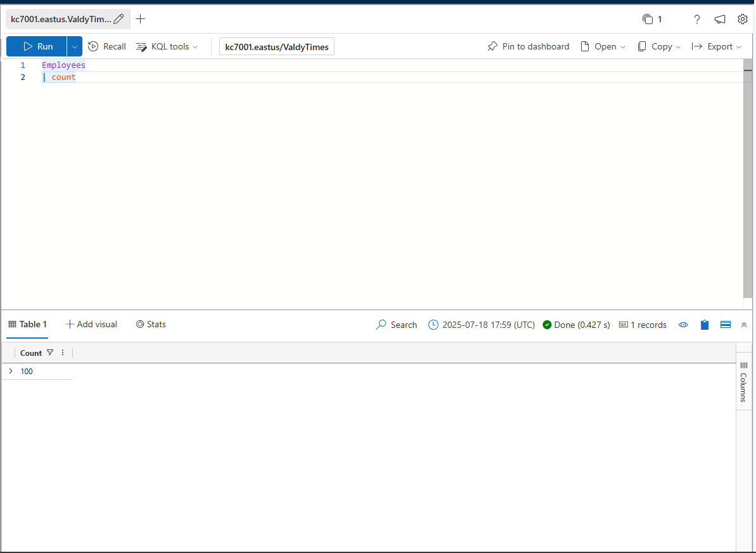The image size is (756, 553).
Task: Toggle the row density icon in results toolbar
Action: 725,325
